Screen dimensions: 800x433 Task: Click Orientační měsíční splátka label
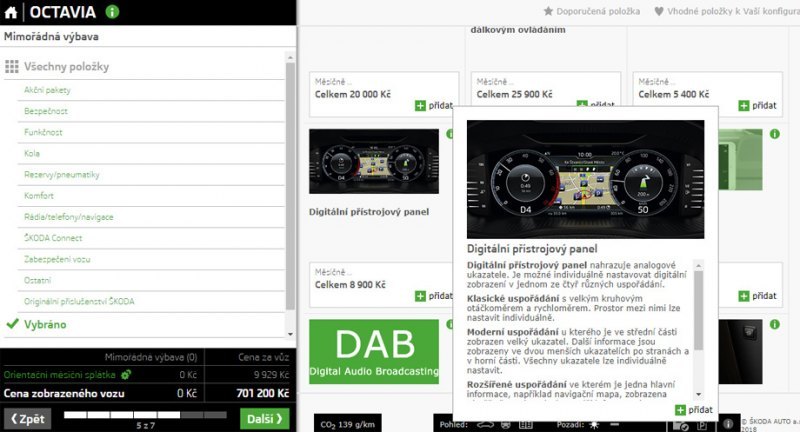coord(60,375)
